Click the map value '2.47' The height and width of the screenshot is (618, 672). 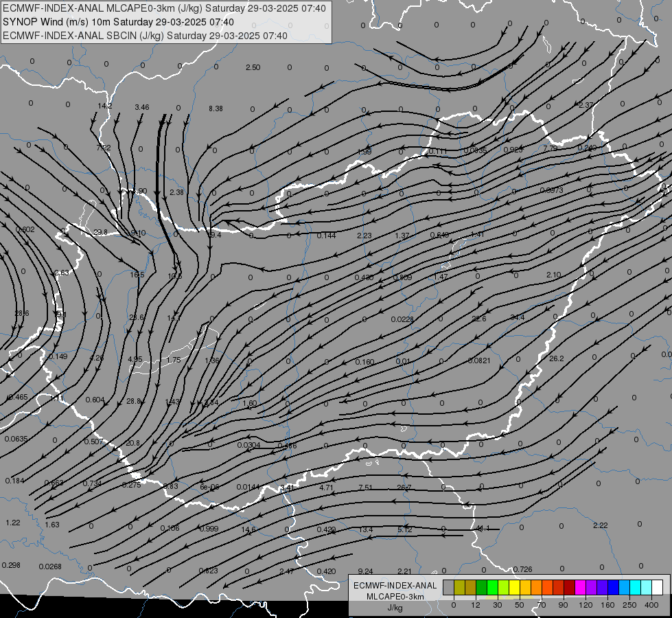click(286, 571)
